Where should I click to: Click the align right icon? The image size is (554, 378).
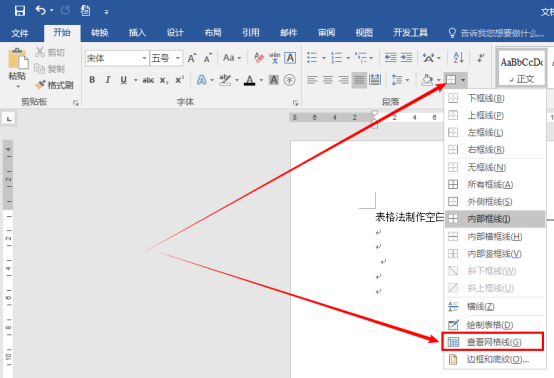click(x=343, y=80)
